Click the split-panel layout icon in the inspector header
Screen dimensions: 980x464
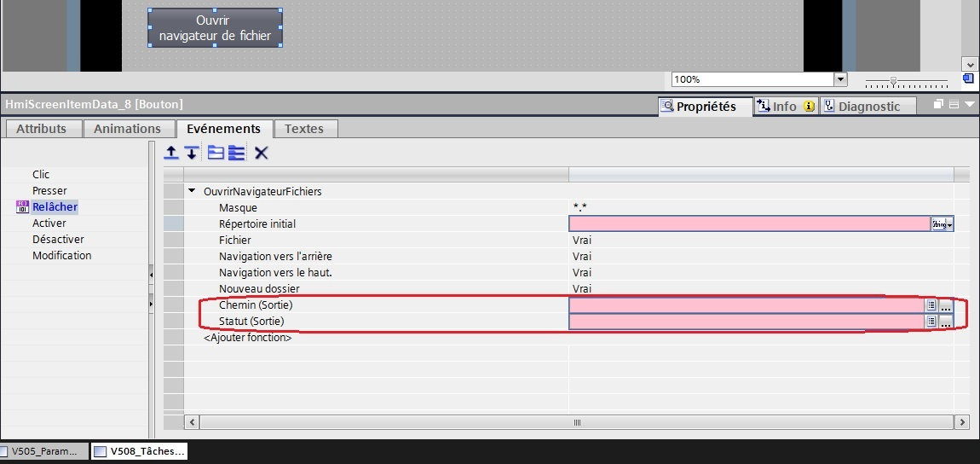[x=954, y=105]
